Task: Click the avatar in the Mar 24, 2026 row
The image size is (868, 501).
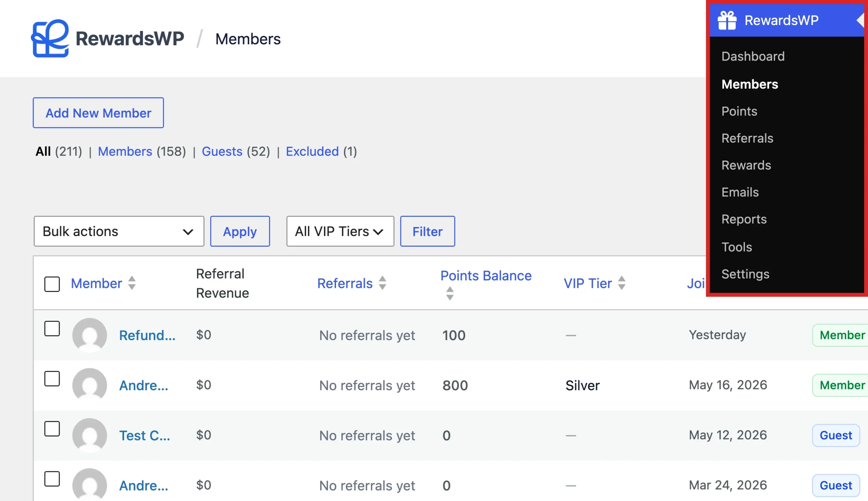Action: pyautogui.click(x=90, y=484)
